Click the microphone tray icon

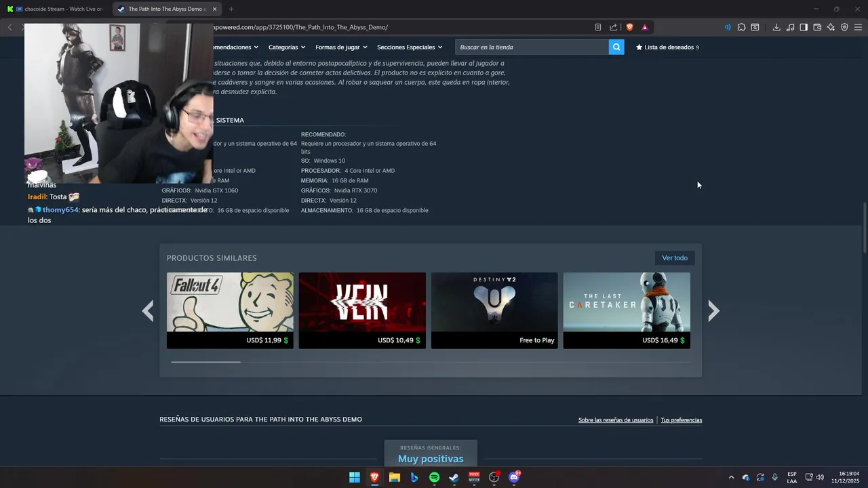(774, 478)
